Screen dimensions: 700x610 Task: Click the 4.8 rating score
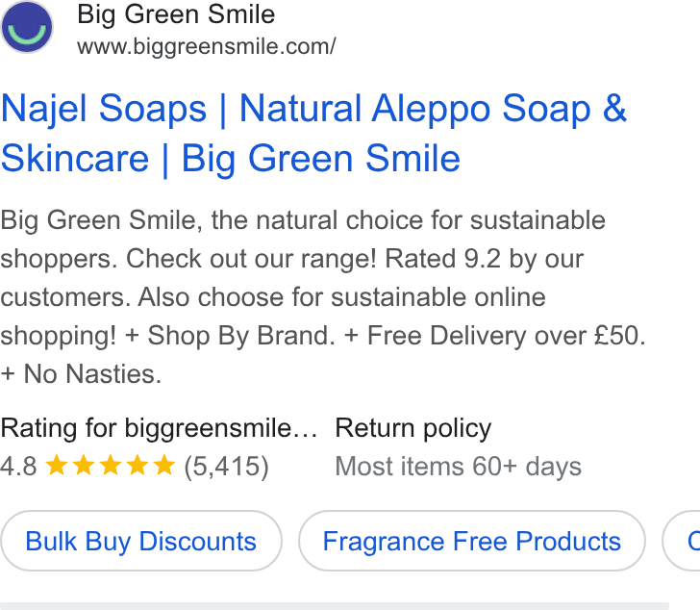[x=19, y=467]
